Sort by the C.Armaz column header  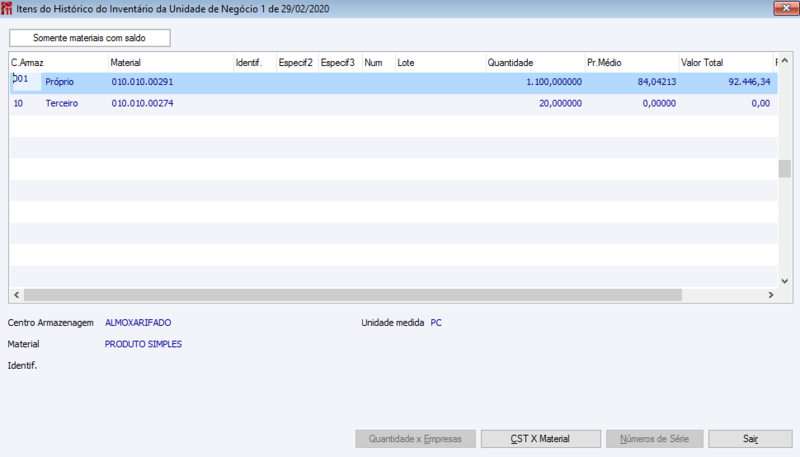pyautogui.click(x=59, y=63)
